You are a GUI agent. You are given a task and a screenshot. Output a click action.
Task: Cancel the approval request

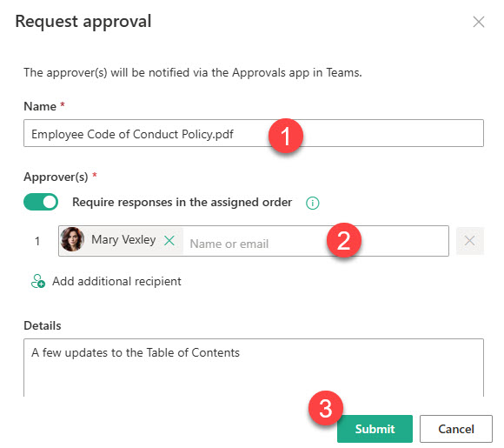tap(456, 429)
